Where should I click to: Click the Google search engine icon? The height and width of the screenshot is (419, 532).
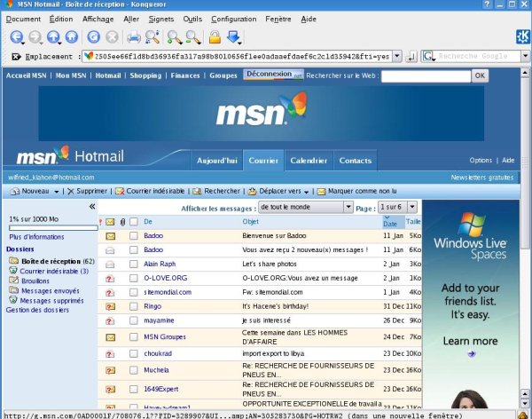428,56
